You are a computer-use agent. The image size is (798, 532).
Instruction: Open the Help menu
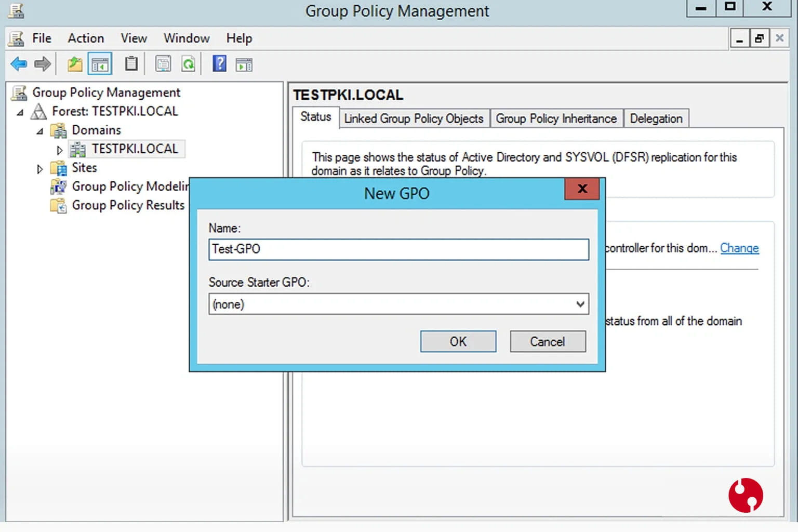click(239, 38)
